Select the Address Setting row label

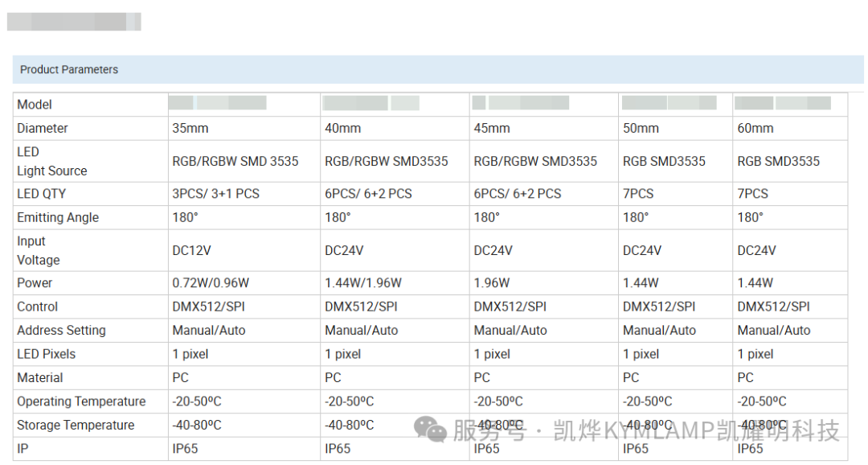click(x=61, y=331)
